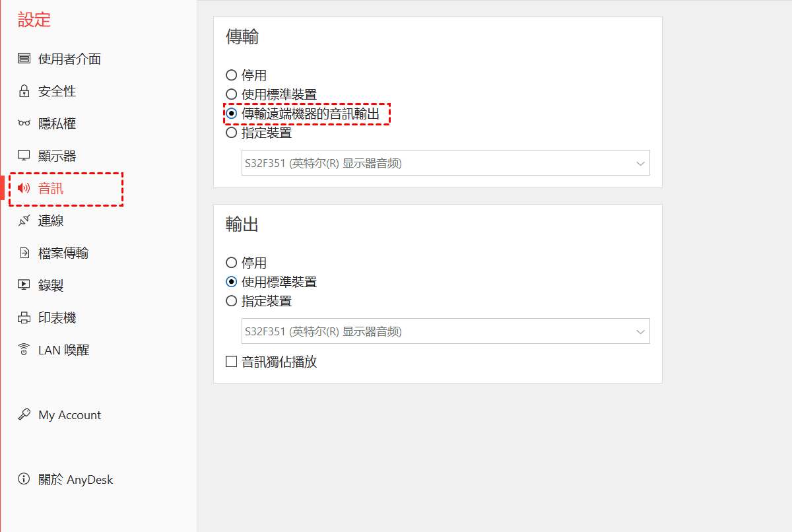The width and height of the screenshot is (792, 532).
Task: Select 停用 radio in 輸出 section
Action: pos(232,263)
